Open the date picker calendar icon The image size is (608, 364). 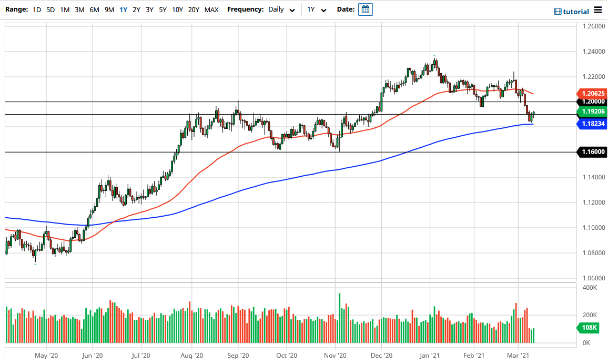pyautogui.click(x=364, y=9)
